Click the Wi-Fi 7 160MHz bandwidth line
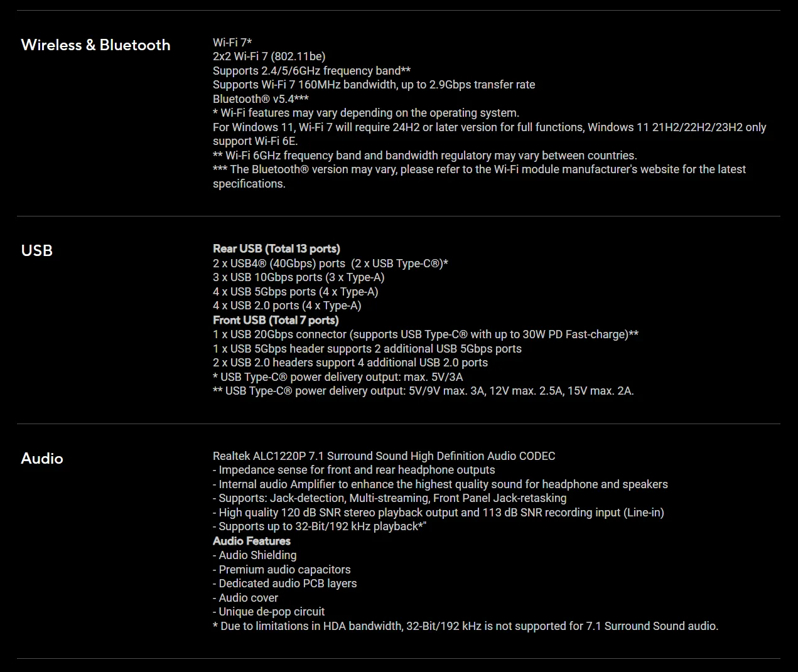The width and height of the screenshot is (798, 672). coord(374,85)
